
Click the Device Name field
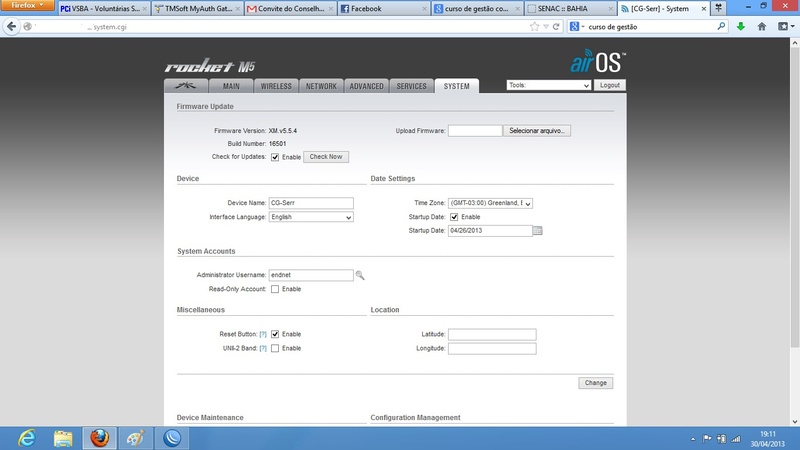[311, 203]
